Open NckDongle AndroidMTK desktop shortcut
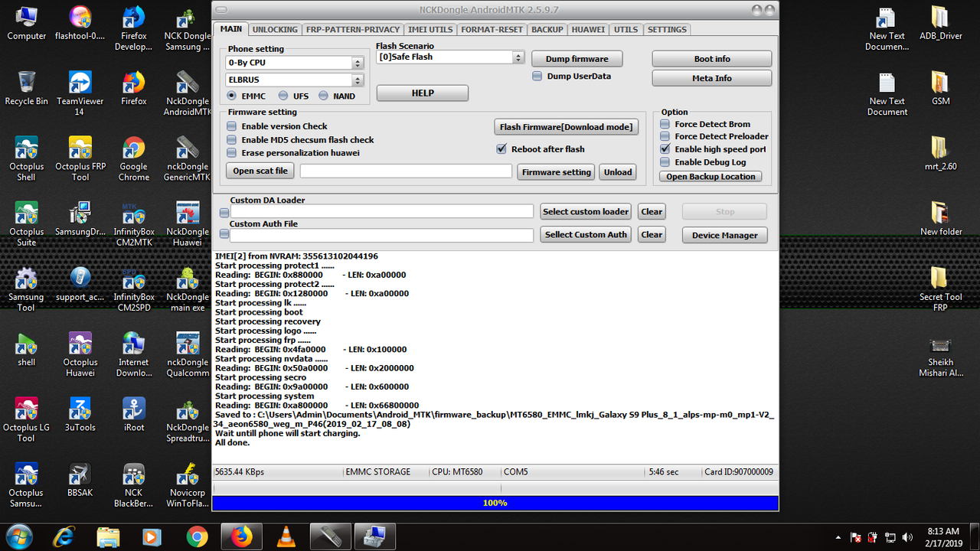This screenshot has height=551, width=980. (188, 94)
